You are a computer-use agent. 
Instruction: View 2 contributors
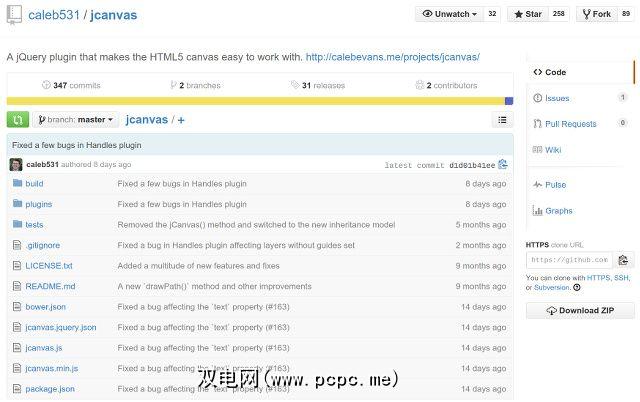[446, 85]
